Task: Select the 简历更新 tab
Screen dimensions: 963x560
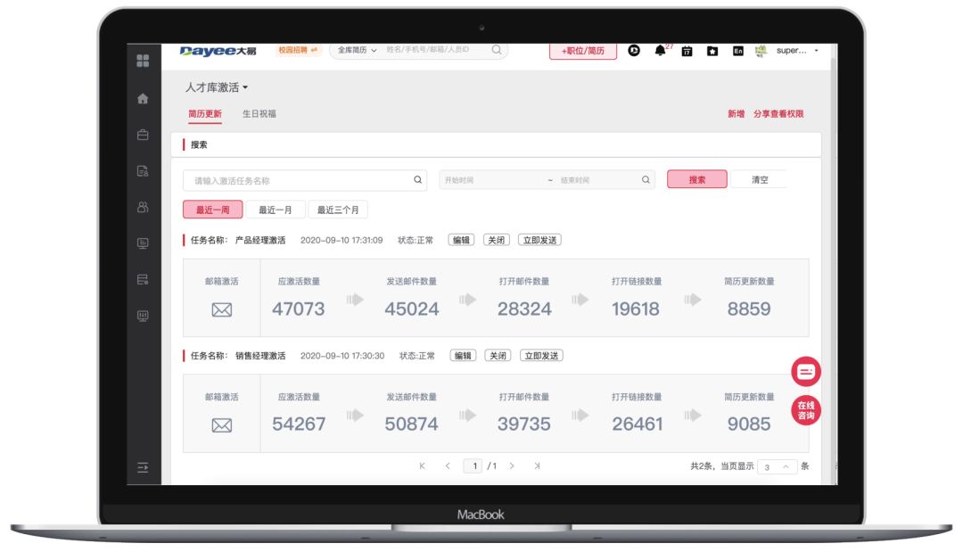Action: tap(205, 114)
